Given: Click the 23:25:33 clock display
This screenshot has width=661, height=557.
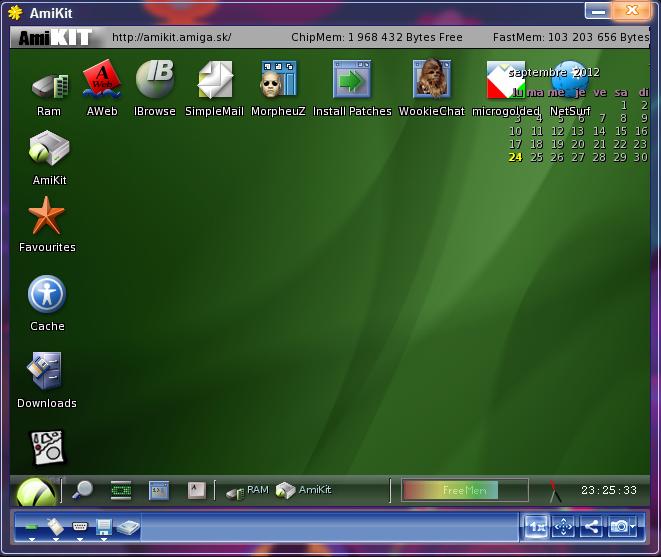Looking at the screenshot, I should [x=609, y=490].
